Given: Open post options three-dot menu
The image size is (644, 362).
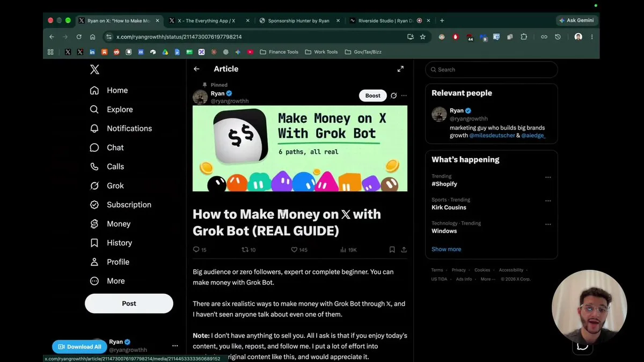Looking at the screenshot, I should (404, 95).
